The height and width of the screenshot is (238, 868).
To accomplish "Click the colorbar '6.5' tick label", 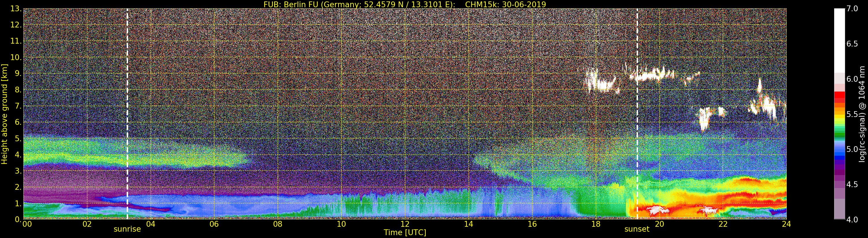I will coord(852,44).
